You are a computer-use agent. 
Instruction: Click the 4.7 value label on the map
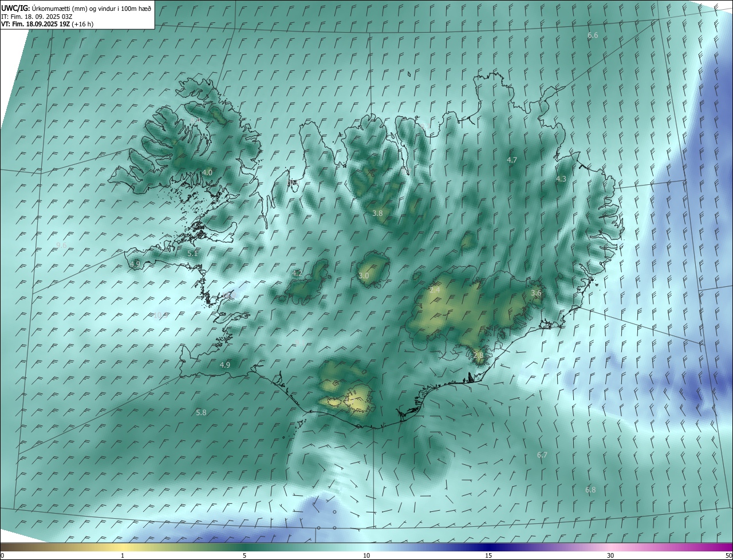512,160
